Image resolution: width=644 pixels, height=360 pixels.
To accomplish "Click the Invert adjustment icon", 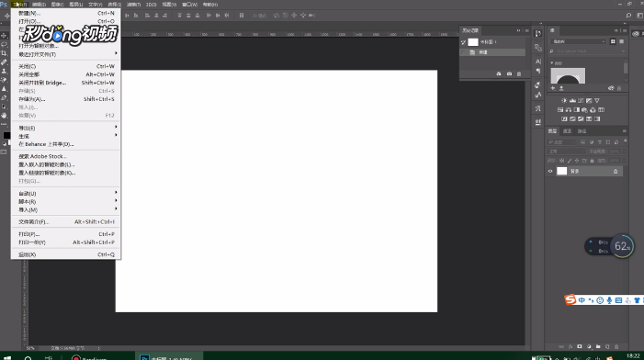I will coord(564,119).
